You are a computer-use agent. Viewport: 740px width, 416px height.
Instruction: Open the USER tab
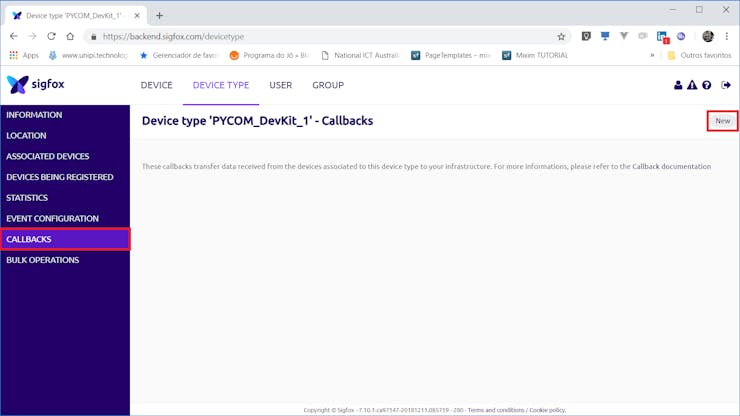281,85
